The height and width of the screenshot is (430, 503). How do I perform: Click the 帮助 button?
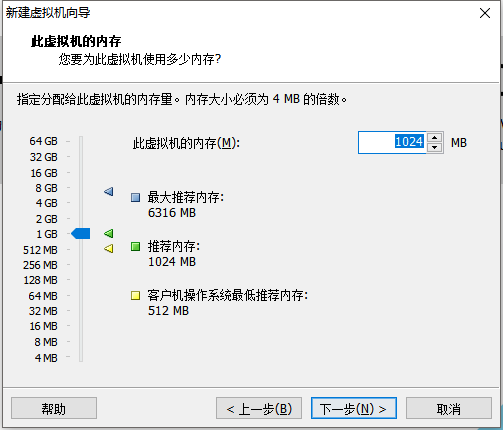click(x=54, y=408)
